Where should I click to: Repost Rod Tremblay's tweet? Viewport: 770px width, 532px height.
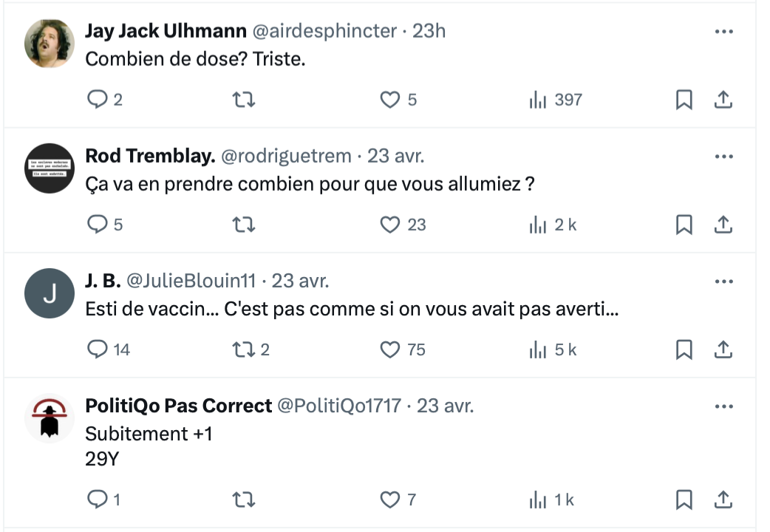click(x=244, y=225)
